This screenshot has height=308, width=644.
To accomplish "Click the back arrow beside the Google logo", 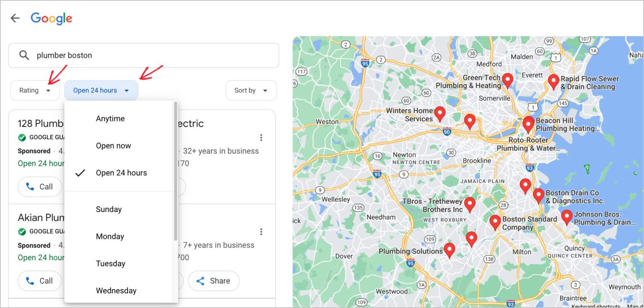I will tap(15, 18).
